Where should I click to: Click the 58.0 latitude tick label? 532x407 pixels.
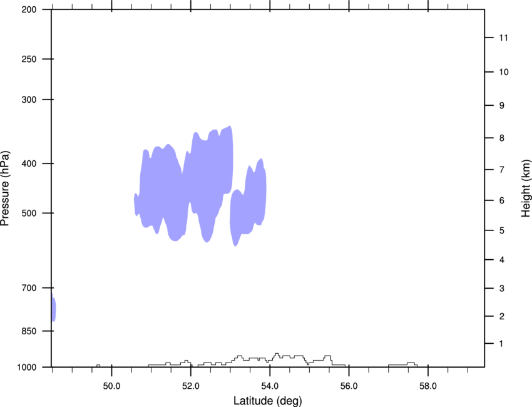428,386
